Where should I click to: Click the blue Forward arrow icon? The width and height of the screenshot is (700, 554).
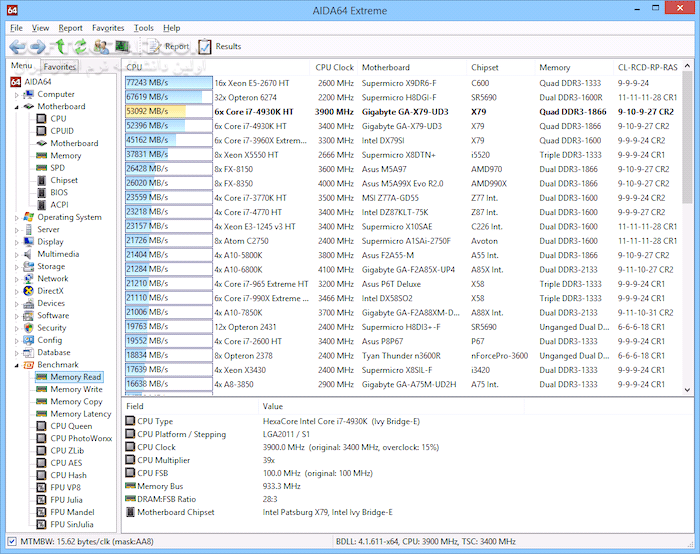pos(37,46)
